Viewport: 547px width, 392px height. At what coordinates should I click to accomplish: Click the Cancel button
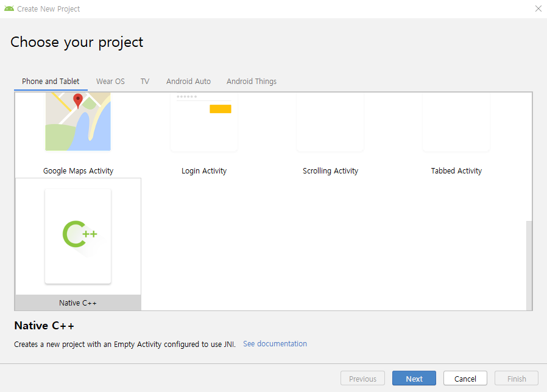click(465, 379)
